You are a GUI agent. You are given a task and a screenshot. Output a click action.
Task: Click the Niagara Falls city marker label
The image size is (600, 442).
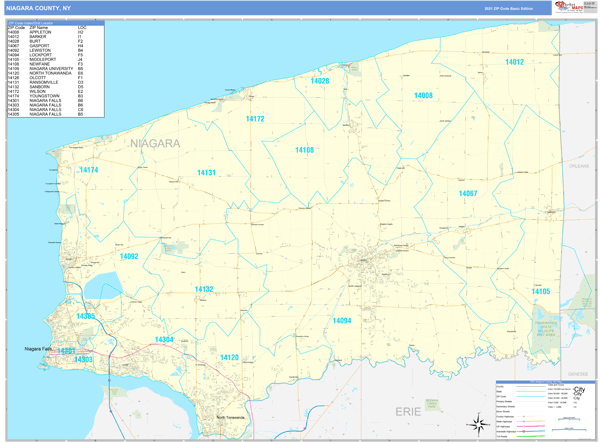(37, 348)
